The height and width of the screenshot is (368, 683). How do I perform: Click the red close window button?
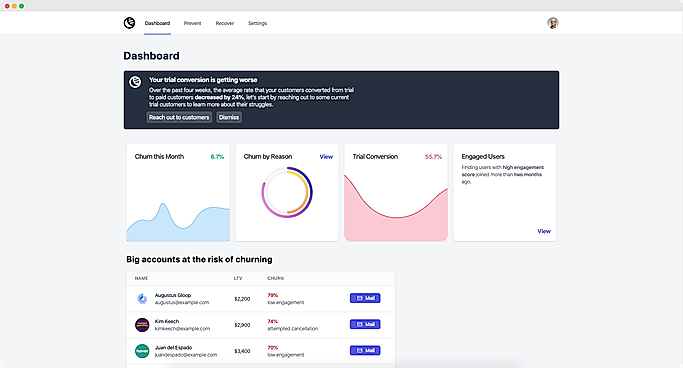(x=7, y=6)
